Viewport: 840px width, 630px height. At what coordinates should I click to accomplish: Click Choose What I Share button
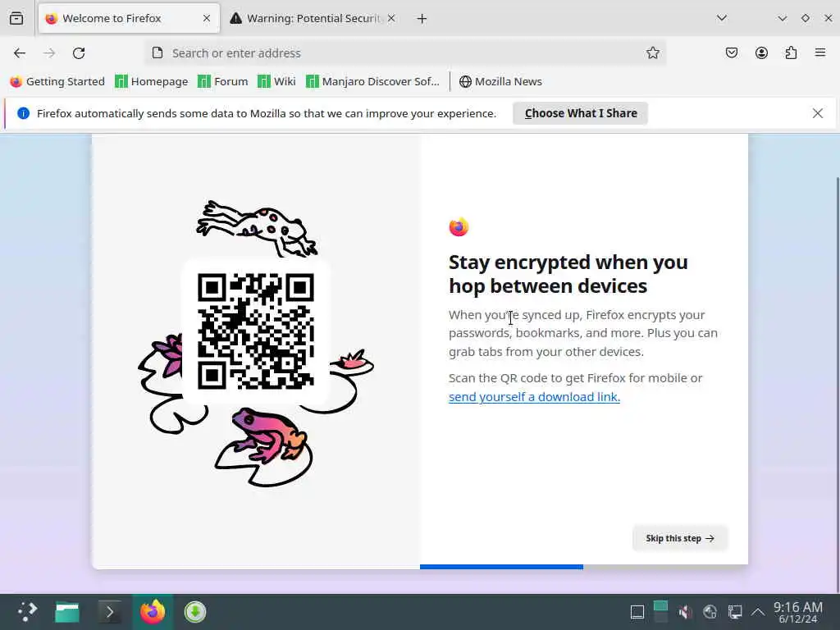click(581, 113)
